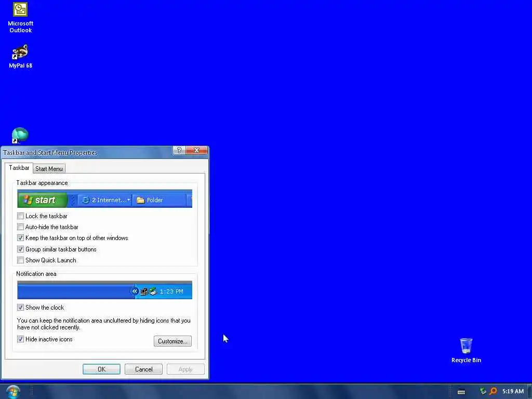Select the Recycle Bin icon
This screenshot has height=399, width=532.
[x=466, y=351]
